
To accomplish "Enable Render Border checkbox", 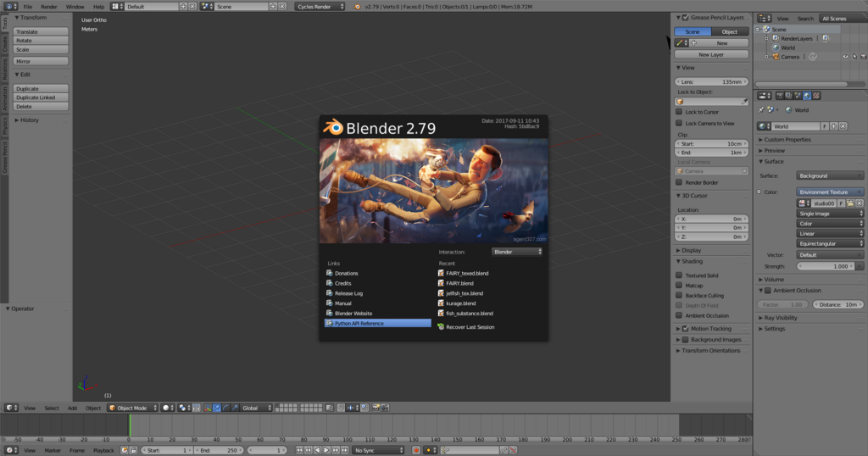I will pos(679,182).
